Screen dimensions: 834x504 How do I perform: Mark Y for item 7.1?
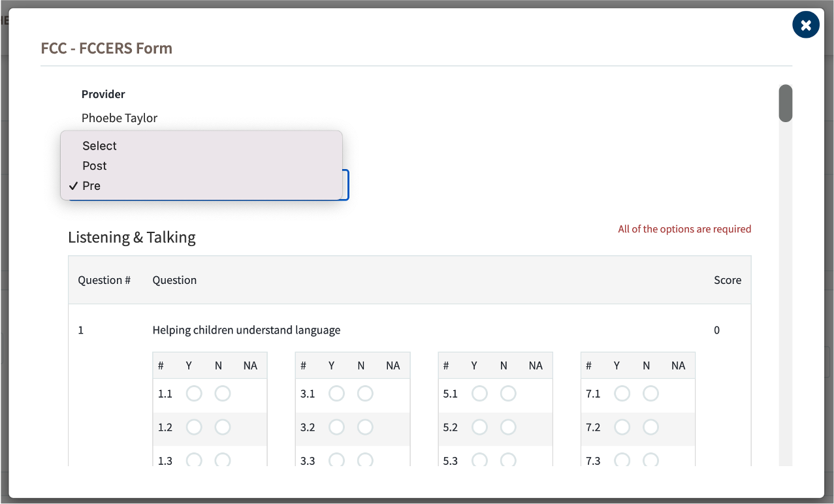click(622, 394)
